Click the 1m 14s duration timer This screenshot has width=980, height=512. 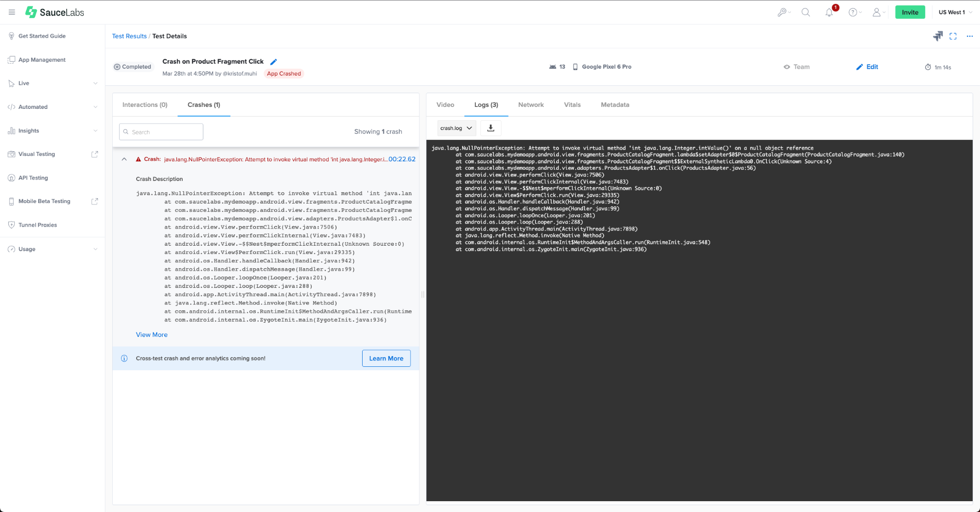938,67
